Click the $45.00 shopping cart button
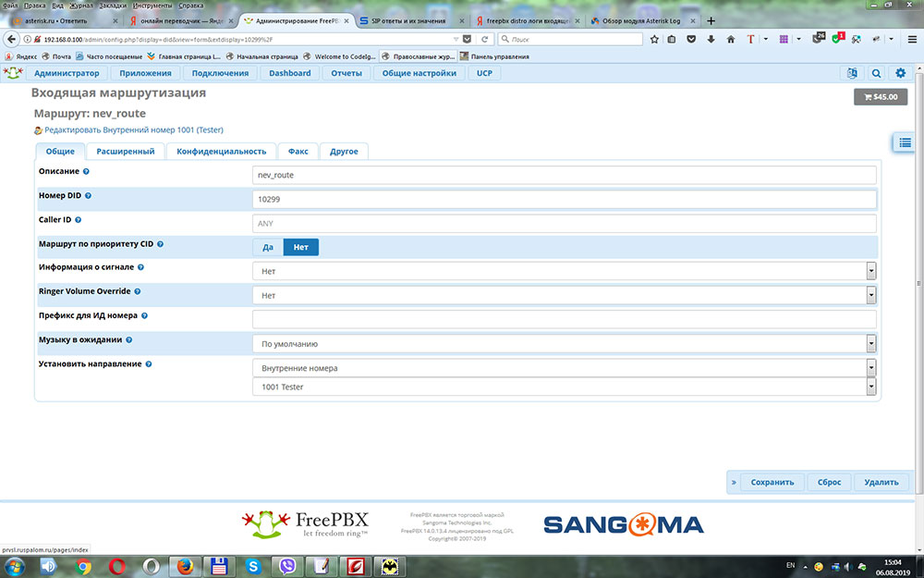This screenshot has height=578, width=924. pyautogui.click(x=880, y=96)
